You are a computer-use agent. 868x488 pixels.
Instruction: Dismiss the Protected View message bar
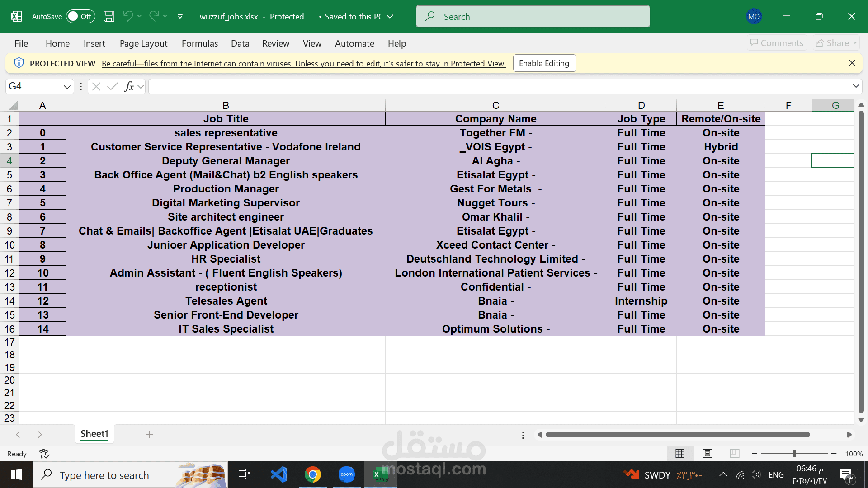(x=852, y=63)
